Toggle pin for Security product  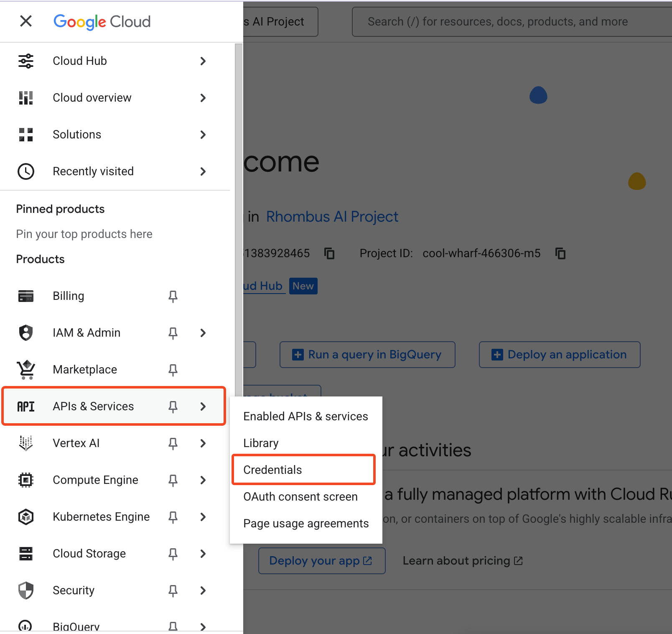173,591
